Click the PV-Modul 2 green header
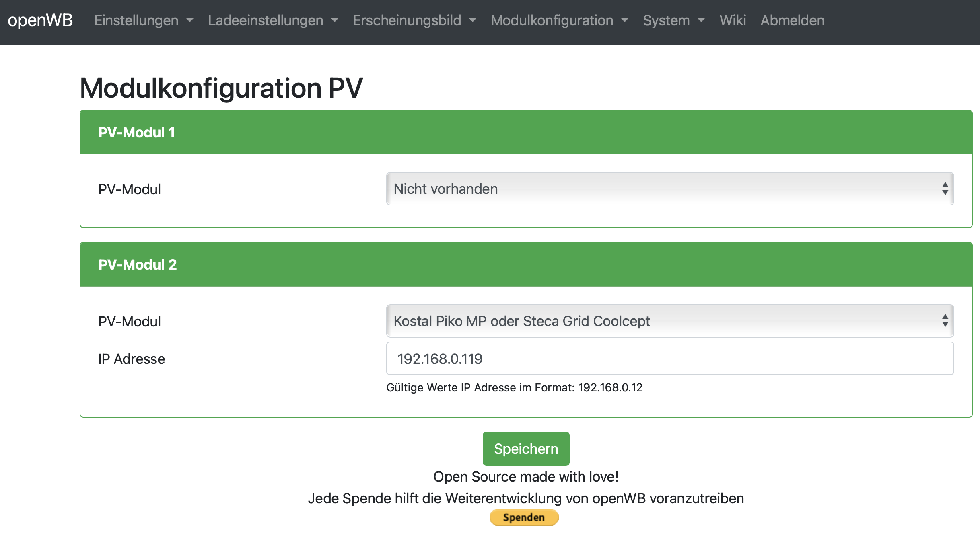The width and height of the screenshot is (980, 537). pos(526,264)
